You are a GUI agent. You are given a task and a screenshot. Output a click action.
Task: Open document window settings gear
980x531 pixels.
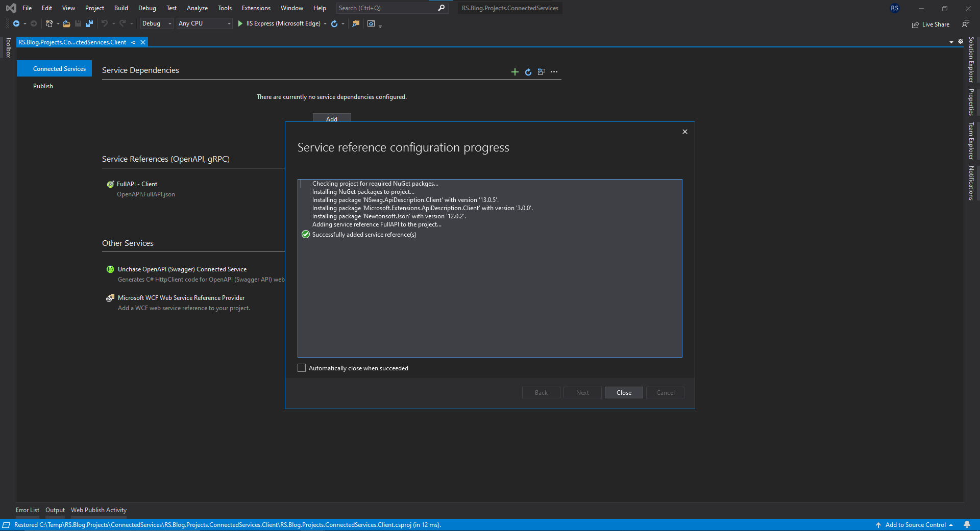coord(961,41)
